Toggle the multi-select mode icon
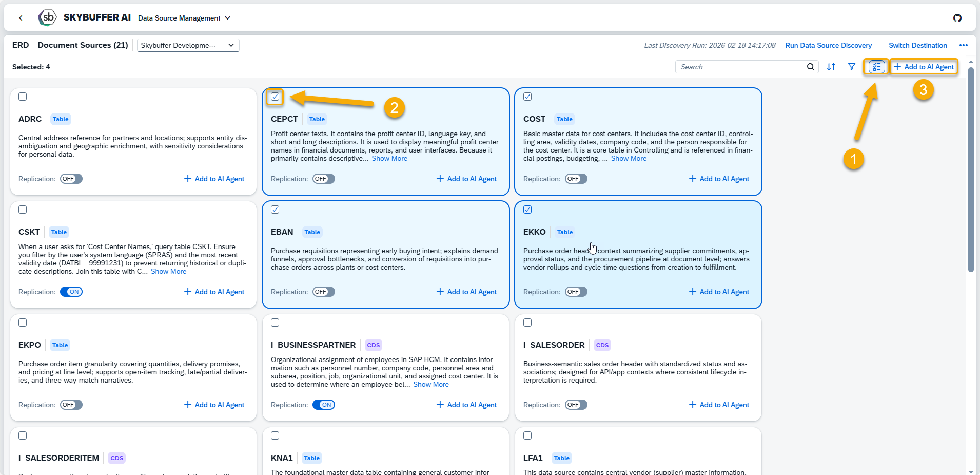The image size is (980, 475). tap(876, 67)
